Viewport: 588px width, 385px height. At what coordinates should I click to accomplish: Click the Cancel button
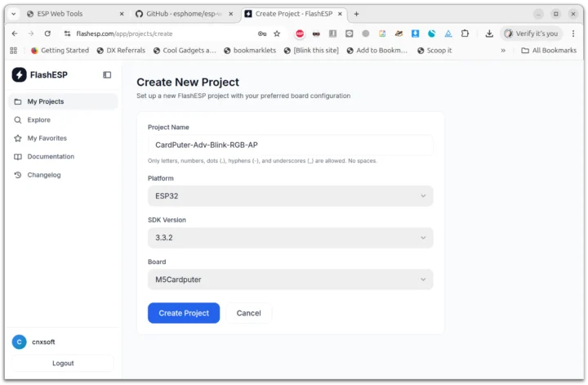[x=248, y=313]
